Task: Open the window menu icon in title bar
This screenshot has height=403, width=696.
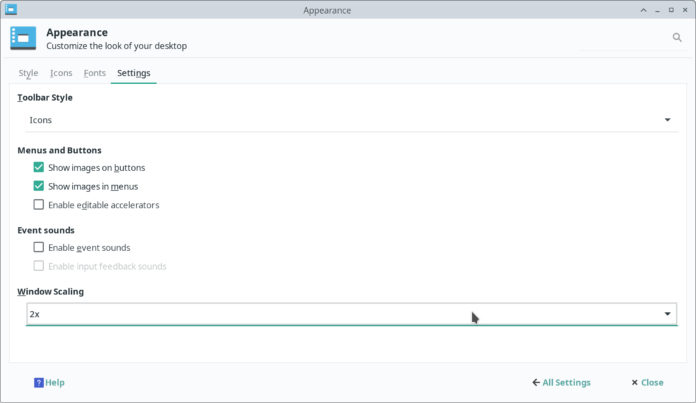Action: pyautogui.click(x=11, y=9)
